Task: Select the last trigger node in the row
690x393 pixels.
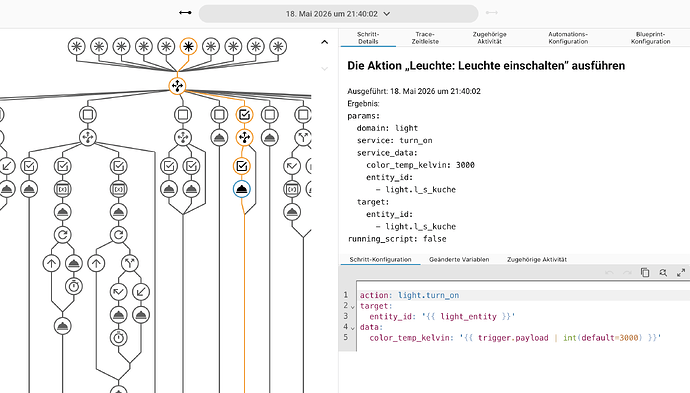Action: pyautogui.click(x=278, y=46)
